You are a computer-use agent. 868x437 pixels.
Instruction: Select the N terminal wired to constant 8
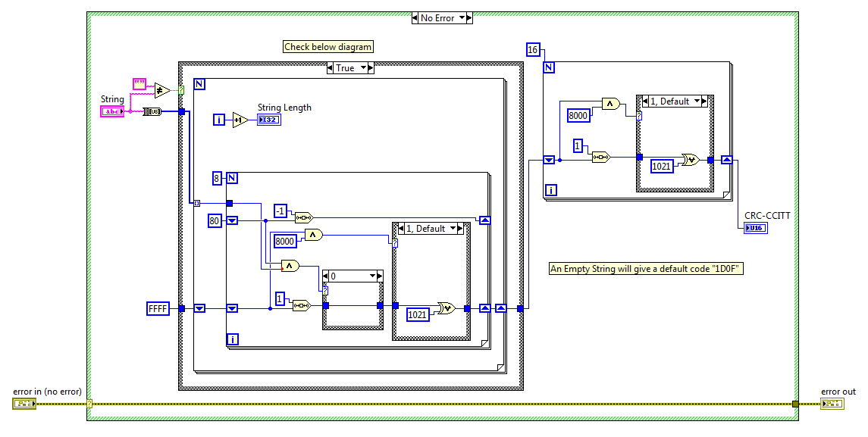[x=233, y=178]
